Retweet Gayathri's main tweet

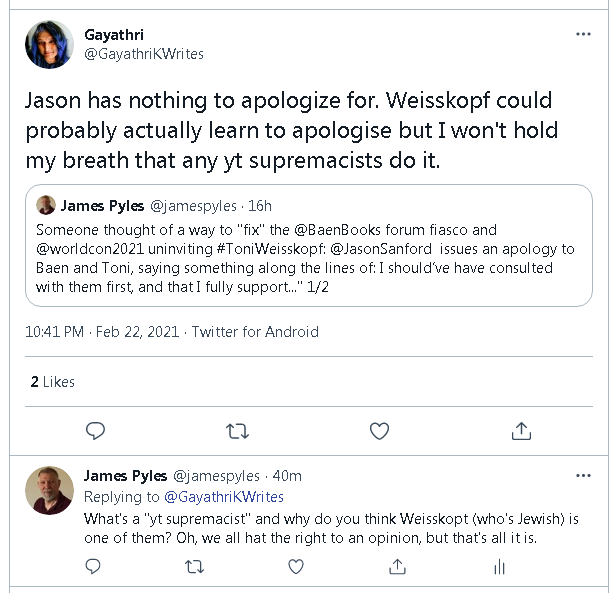[237, 431]
